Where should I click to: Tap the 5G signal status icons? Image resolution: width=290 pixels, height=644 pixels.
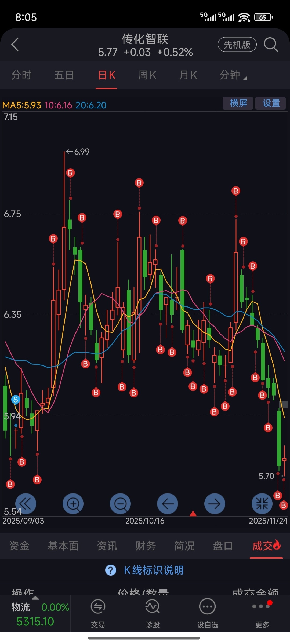click(218, 17)
